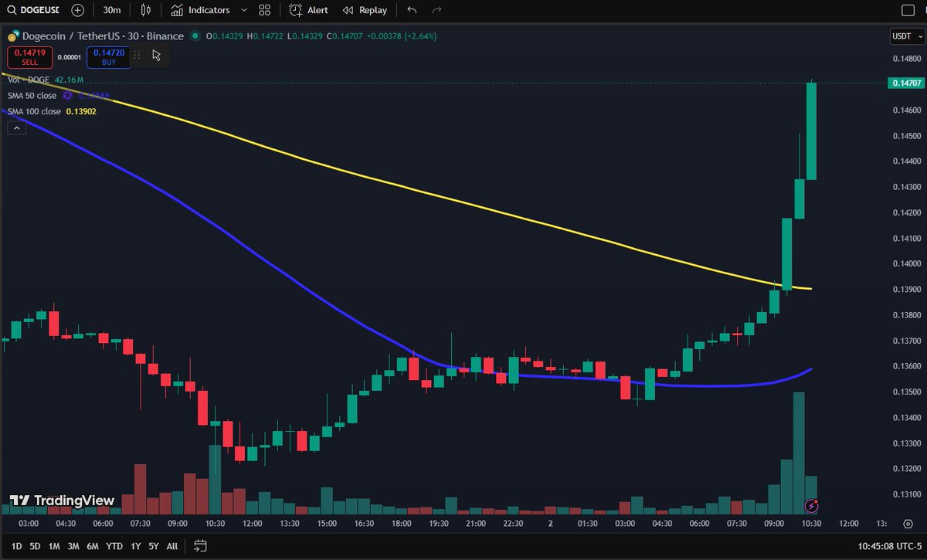The width and height of the screenshot is (927, 560).
Task: Redo the chart action
Action: click(437, 10)
